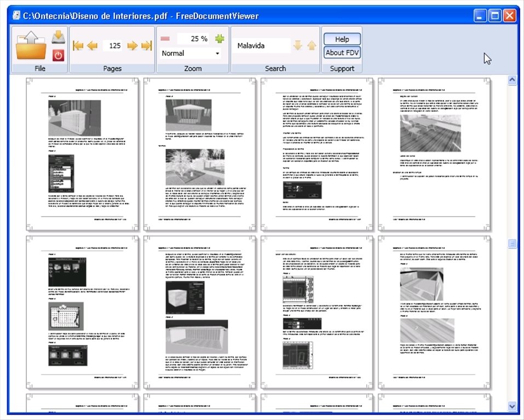This screenshot has width=524, height=420.
Task: Go to the first page
Action: point(78,45)
